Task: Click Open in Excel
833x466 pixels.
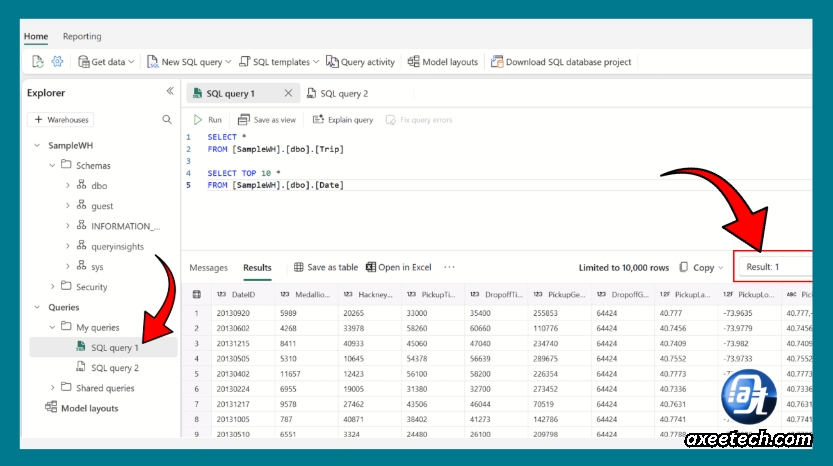Action: (398, 267)
